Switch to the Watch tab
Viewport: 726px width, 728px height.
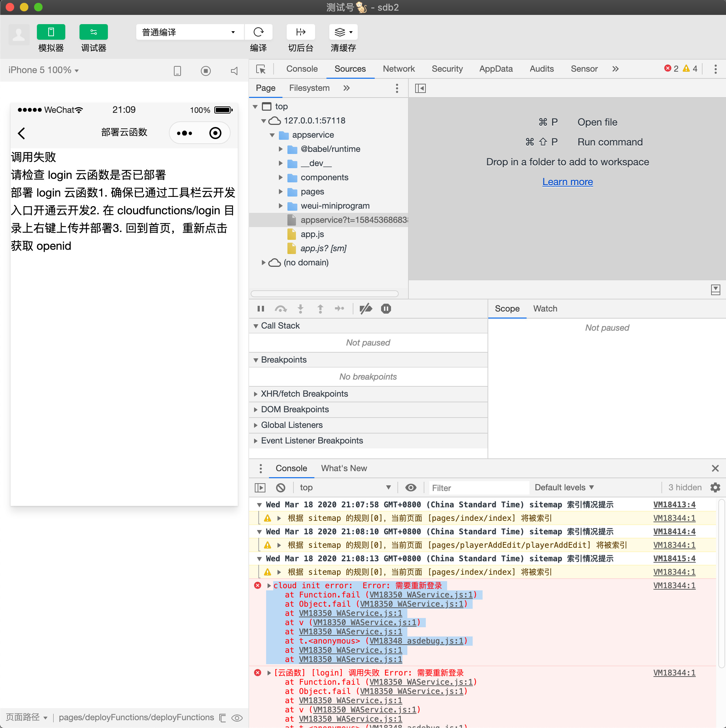pyautogui.click(x=545, y=309)
